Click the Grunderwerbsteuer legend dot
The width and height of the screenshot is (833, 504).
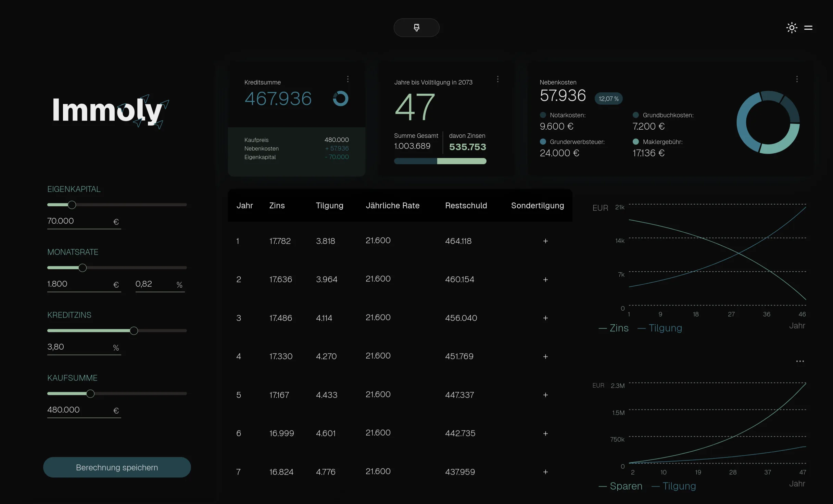point(543,142)
